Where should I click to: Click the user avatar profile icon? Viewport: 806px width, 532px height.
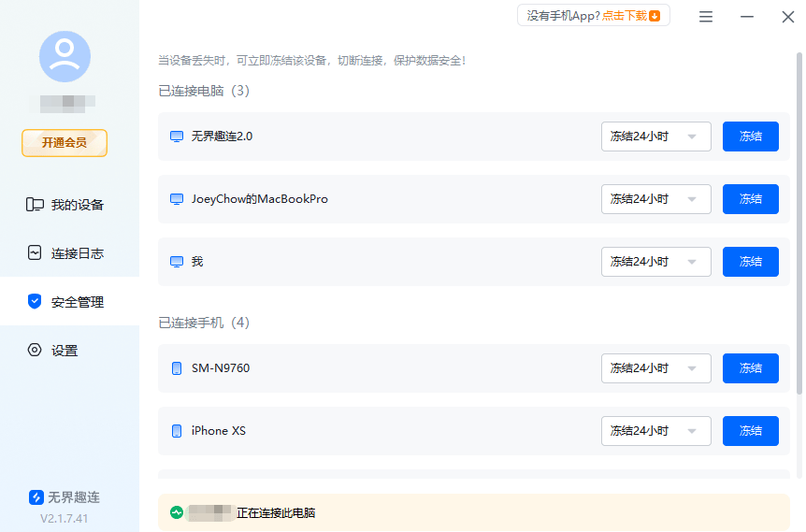coord(65,57)
